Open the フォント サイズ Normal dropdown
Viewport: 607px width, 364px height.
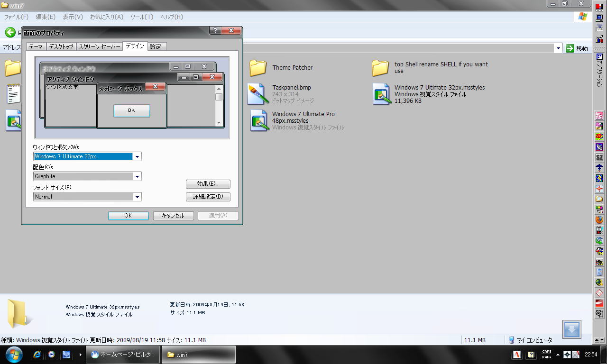(137, 197)
